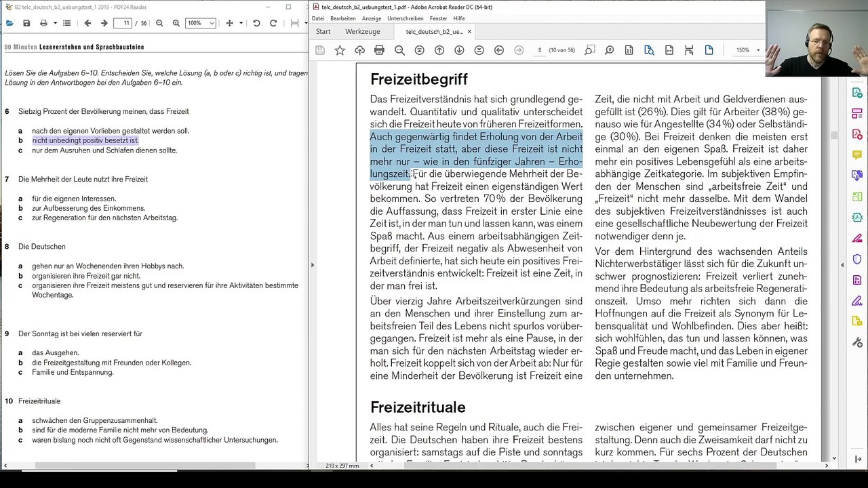Viewport: 868px width, 488px height.
Task: Click Acrobat page number field showing 8
Action: point(540,50)
